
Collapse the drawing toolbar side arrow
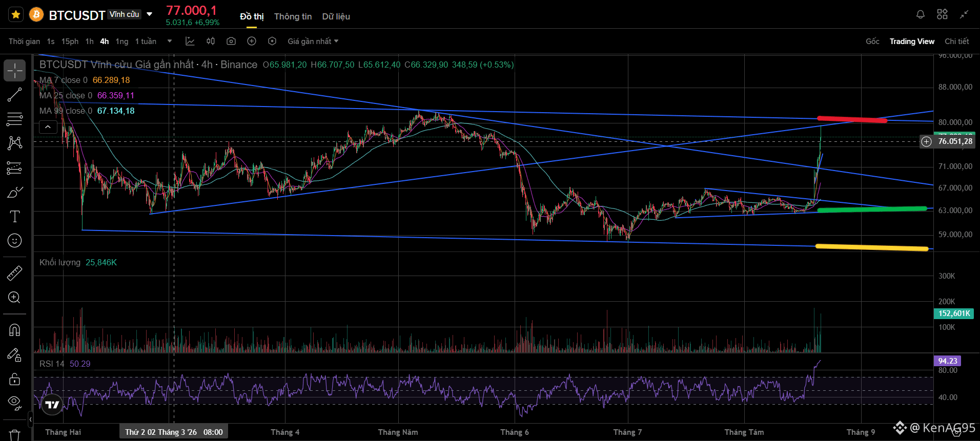[x=30, y=419]
